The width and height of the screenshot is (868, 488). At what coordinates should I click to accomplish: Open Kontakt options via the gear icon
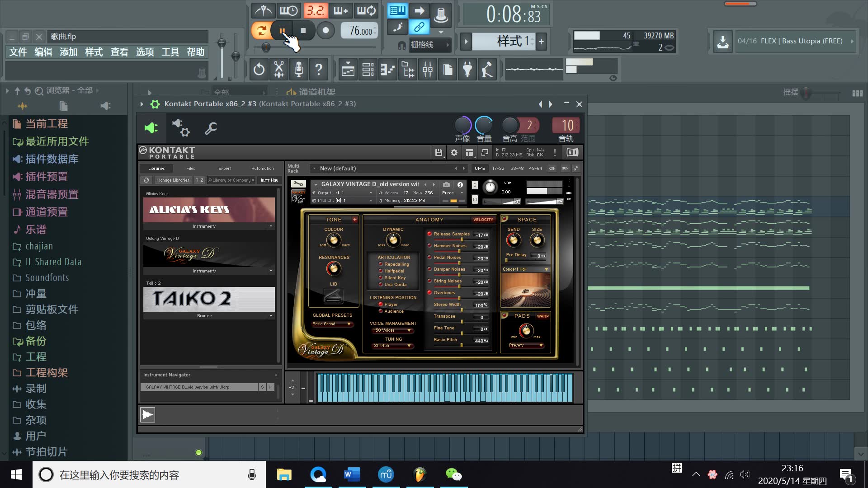pos(454,152)
